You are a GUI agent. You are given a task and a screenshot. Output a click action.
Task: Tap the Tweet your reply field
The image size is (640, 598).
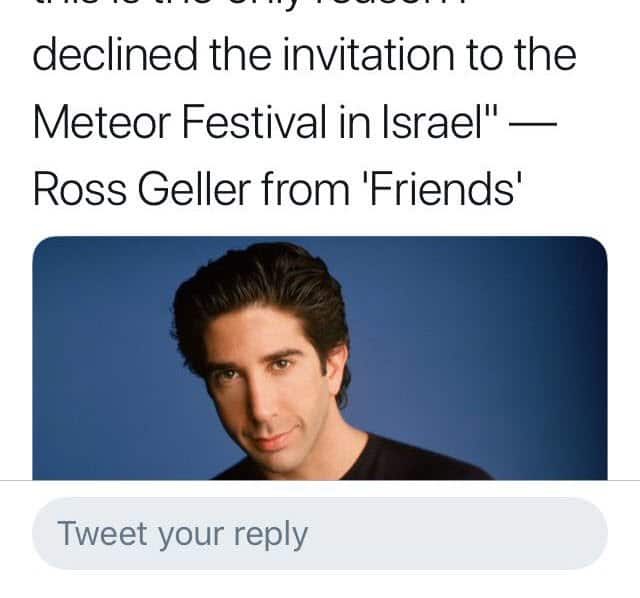pyautogui.click(x=320, y=533)
